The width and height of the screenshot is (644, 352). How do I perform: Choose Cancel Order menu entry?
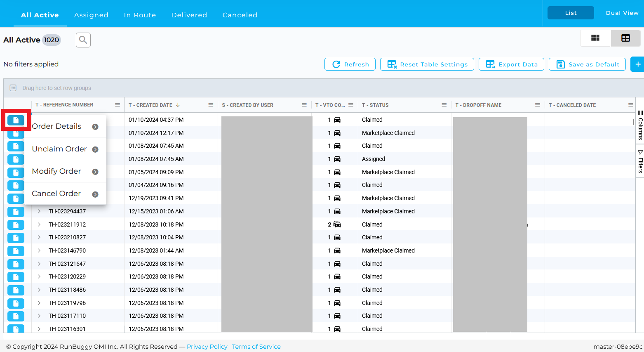65,194
